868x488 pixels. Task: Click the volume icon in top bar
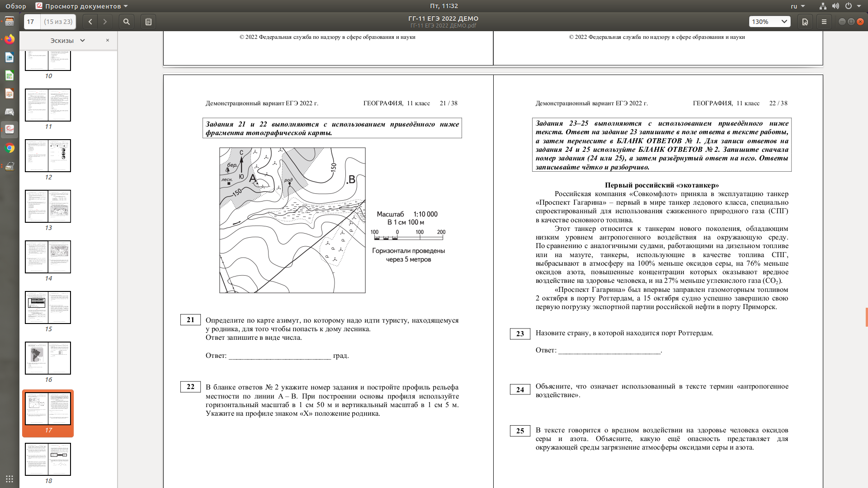click(835, 6)
